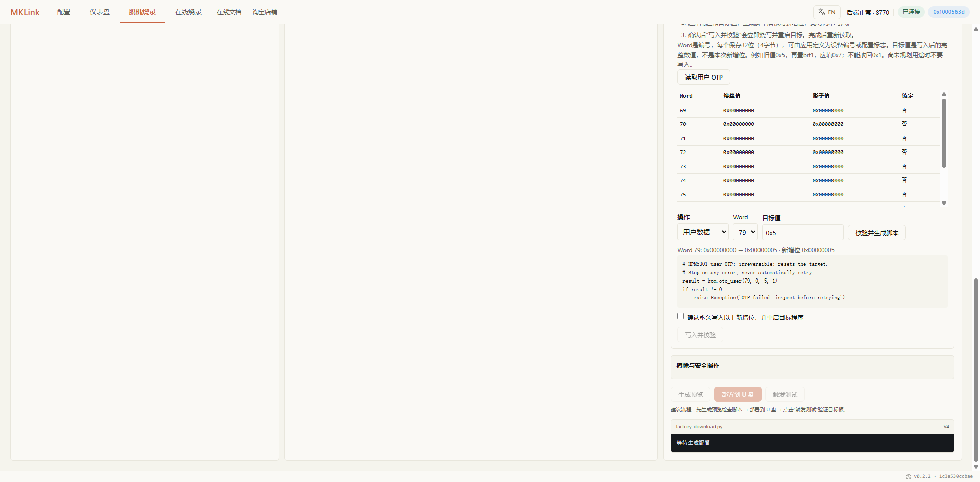Click the 触发测试 button

coord(785,395)
